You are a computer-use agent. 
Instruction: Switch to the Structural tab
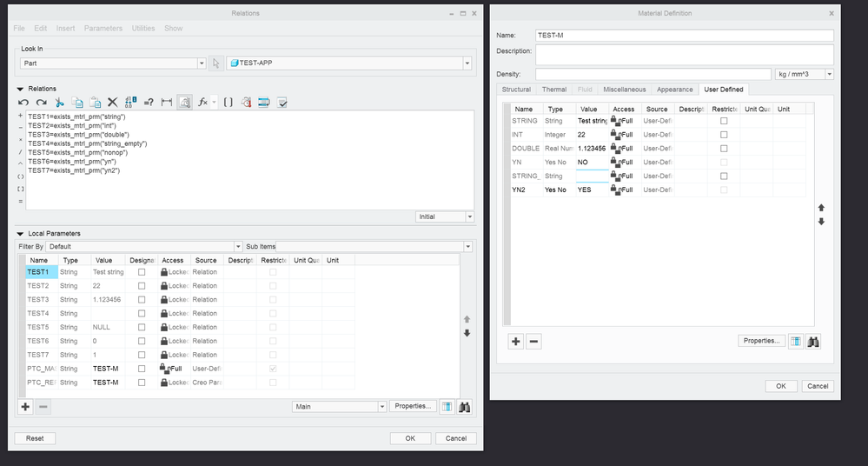(x=516, y=90)
